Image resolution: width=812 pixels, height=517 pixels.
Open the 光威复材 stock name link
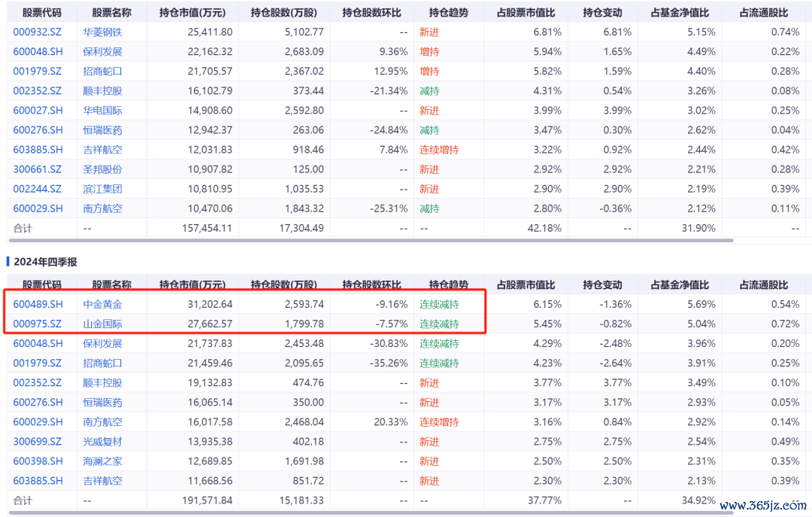102,442
